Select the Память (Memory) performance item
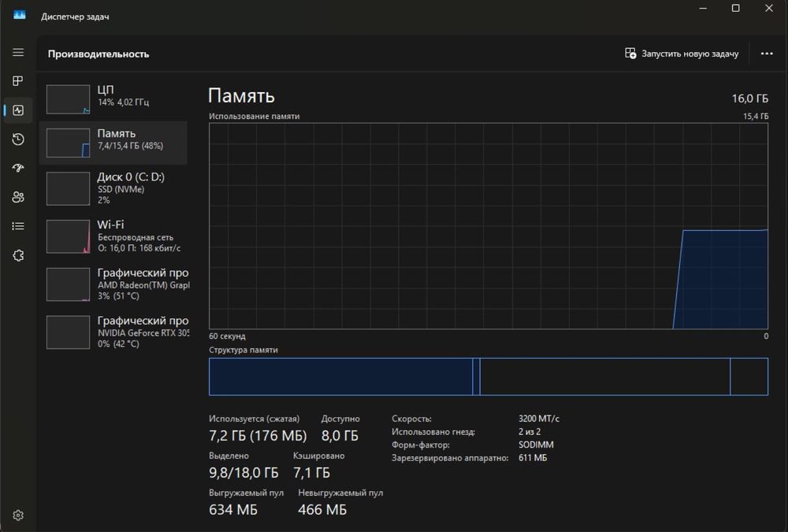The image size is (788, 532). [x=113, y=141]
